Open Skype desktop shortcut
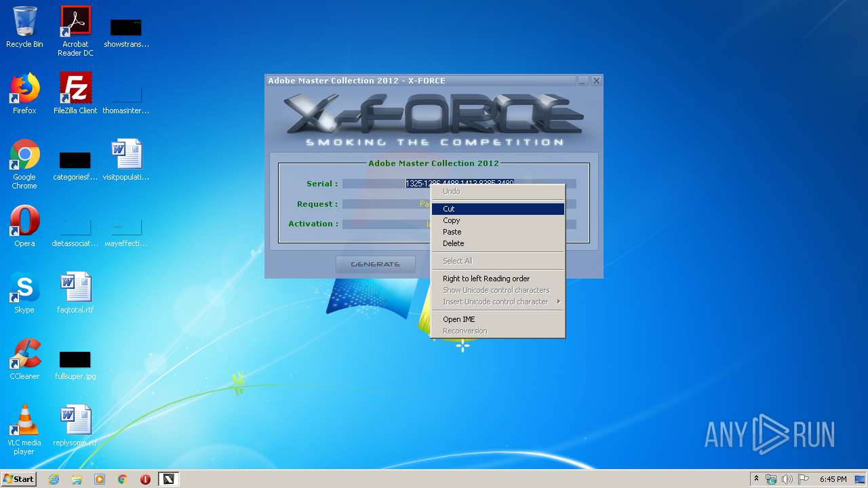Screen dimensions: 868x488 [24, 293]
